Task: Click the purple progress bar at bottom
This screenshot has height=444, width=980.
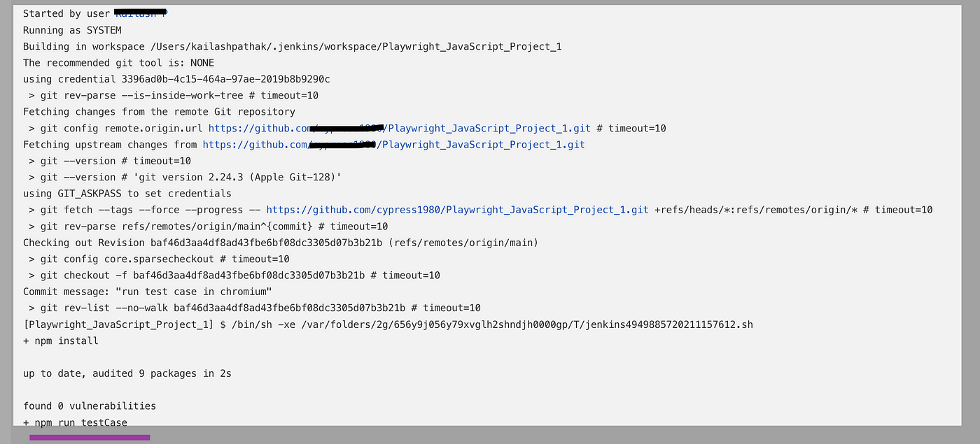Action: click(90, 438)
